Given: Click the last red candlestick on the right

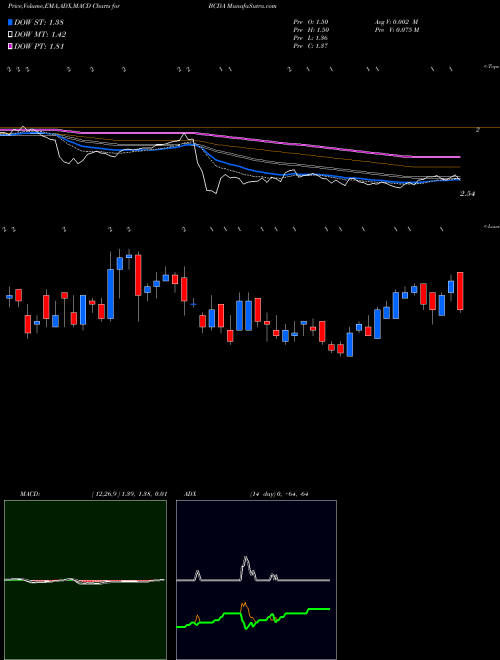Looking at the screenshot, I should click(x=460, y=291).
